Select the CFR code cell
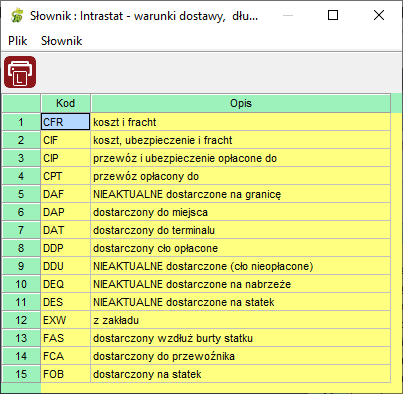Image resolution: width=403 pixels, height=394 pixels. (66, 122)
